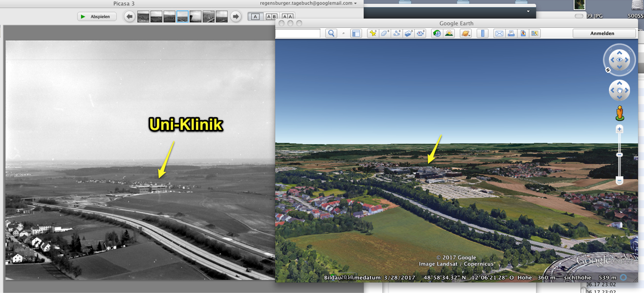
Task: Go to previous photo in Picasa
Action: (129, 17)
